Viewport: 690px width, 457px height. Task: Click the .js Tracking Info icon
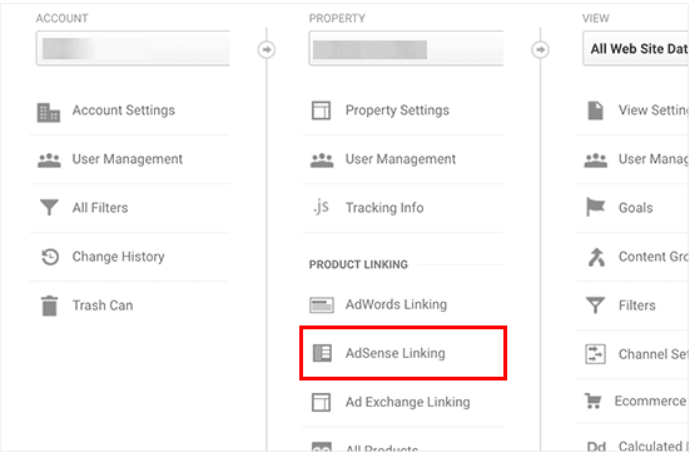coord(321,206)
